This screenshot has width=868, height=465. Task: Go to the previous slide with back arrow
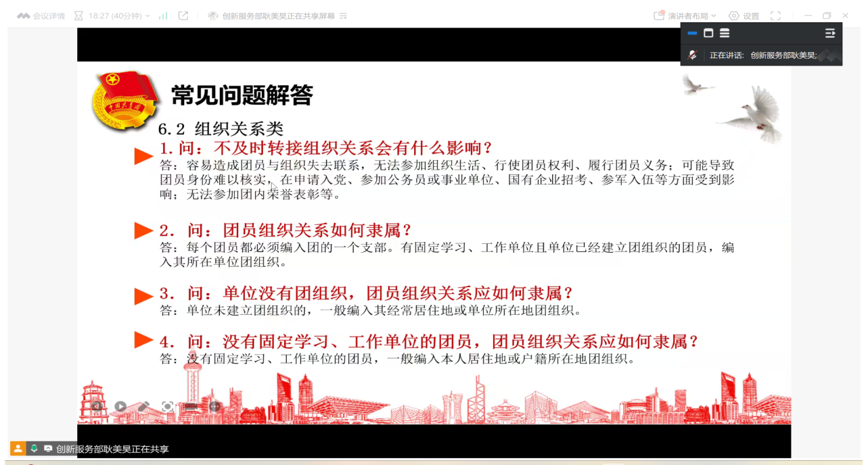tap(97, 406)
